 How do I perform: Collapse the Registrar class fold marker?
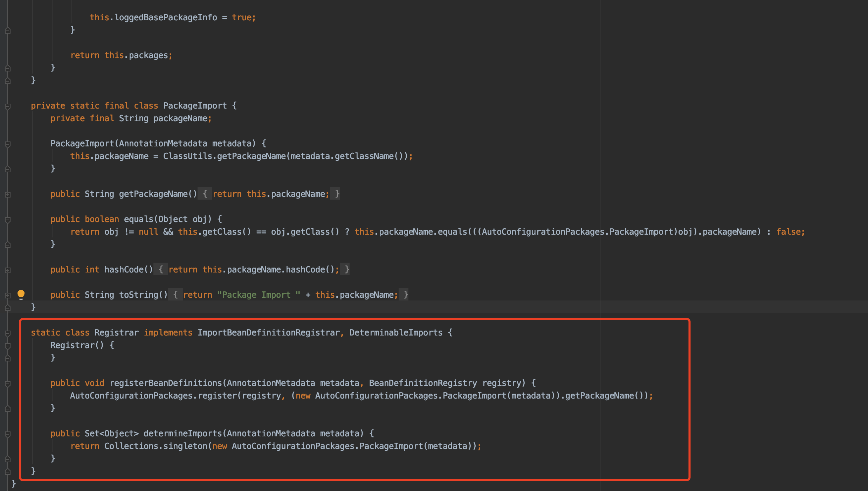(8, 333)
